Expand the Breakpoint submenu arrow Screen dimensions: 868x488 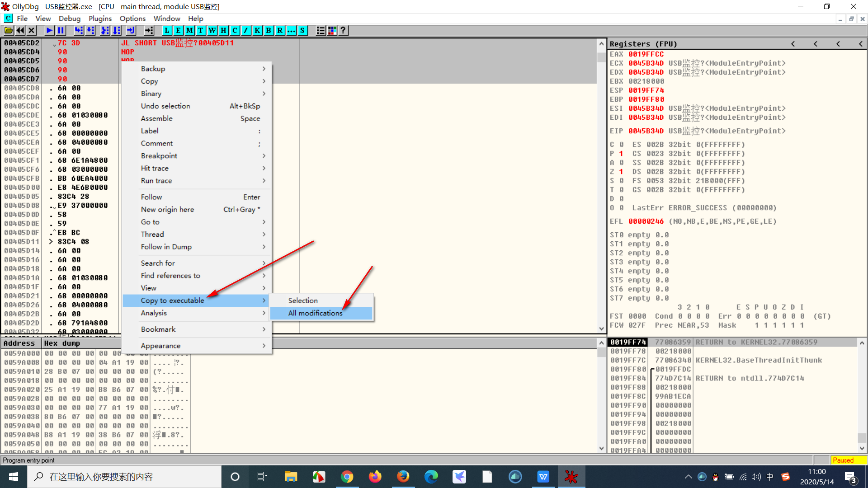[x=264, y=155]
